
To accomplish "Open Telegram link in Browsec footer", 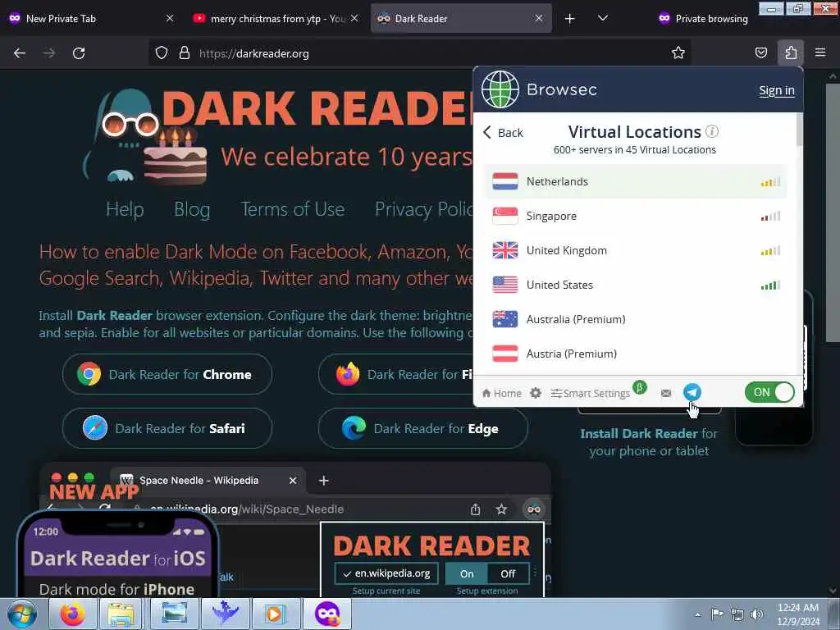I will [x=692, y=392].
